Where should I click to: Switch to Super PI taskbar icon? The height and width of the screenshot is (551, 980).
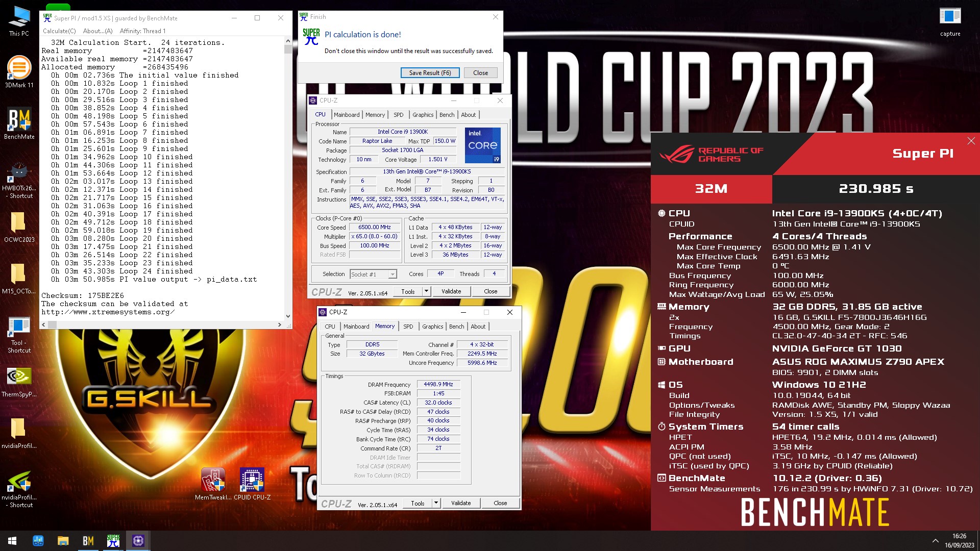click(113, 541)
